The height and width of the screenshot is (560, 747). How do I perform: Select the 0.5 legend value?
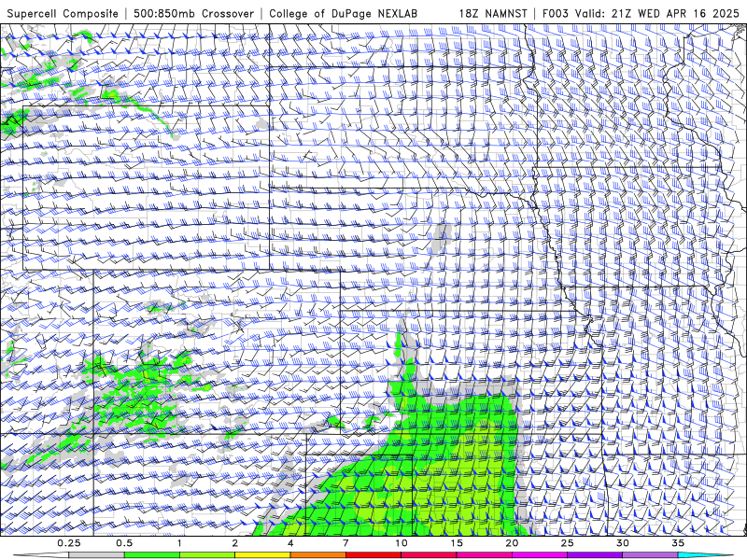tap(124, 543)
